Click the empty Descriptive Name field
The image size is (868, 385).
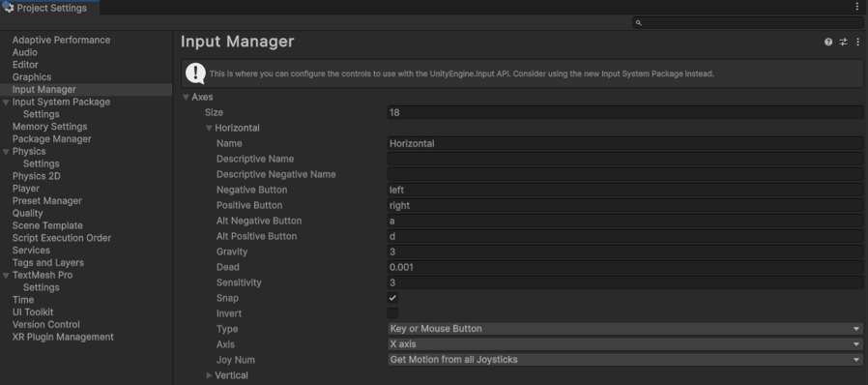[625, 159]
